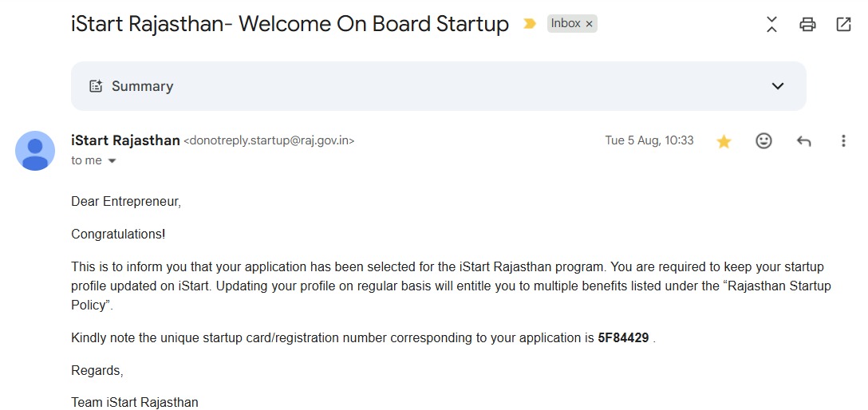The image size is (868, 410).
Task: Click the donotreply.startup@raj.gov.in address
Action: 269,140
